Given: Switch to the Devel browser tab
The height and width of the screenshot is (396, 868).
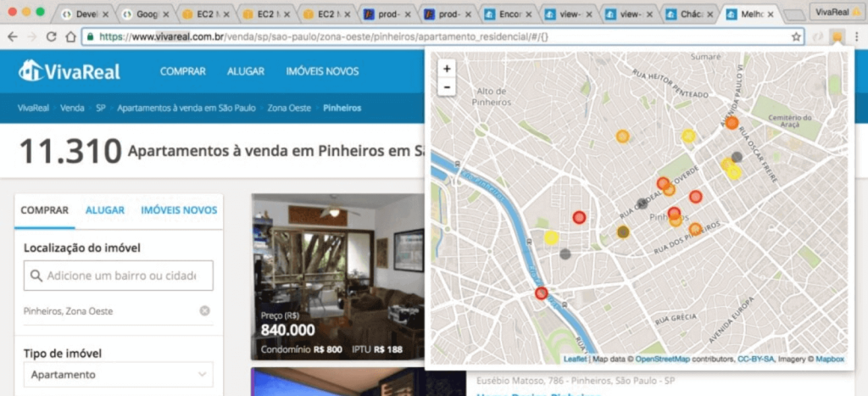Looking at the screenshot, I should point(84,15).
